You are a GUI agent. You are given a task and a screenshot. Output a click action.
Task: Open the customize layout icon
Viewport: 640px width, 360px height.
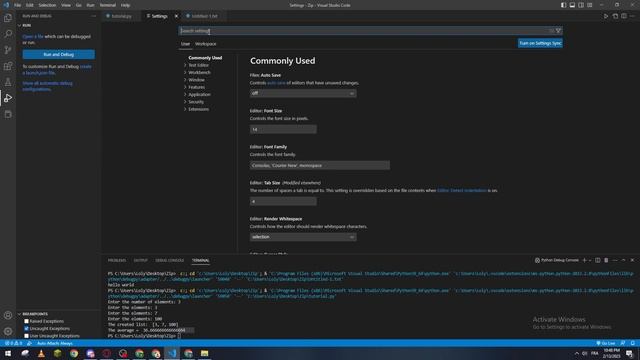(590, 5)
